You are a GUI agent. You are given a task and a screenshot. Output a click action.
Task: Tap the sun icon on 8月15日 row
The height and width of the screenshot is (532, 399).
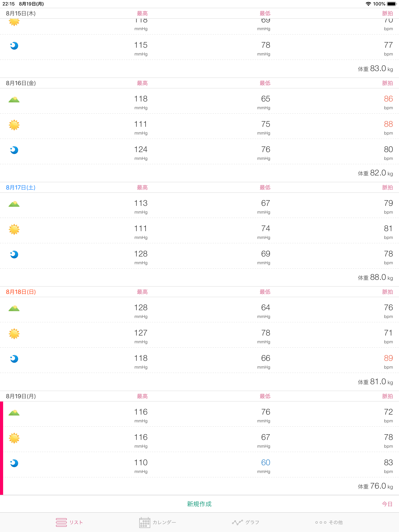14,22
